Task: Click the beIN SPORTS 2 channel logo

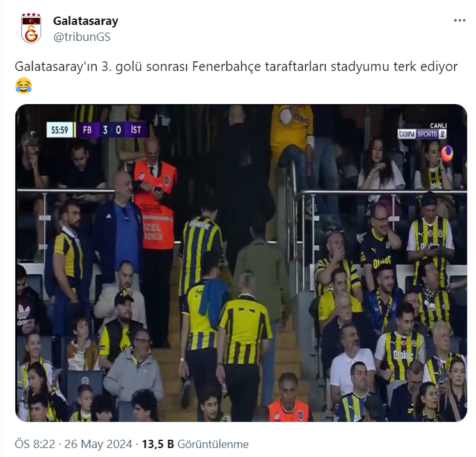Action: coord(422,134)
